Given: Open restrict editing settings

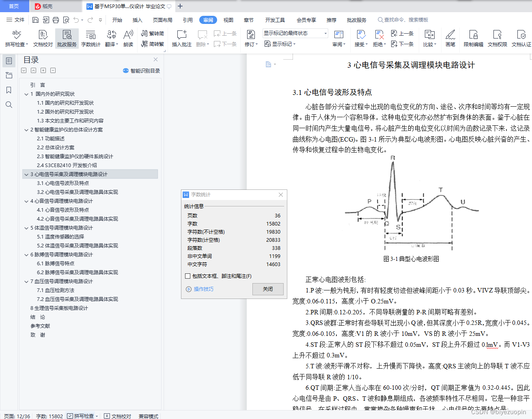Looking at the screenshot, I should [473, 38].
